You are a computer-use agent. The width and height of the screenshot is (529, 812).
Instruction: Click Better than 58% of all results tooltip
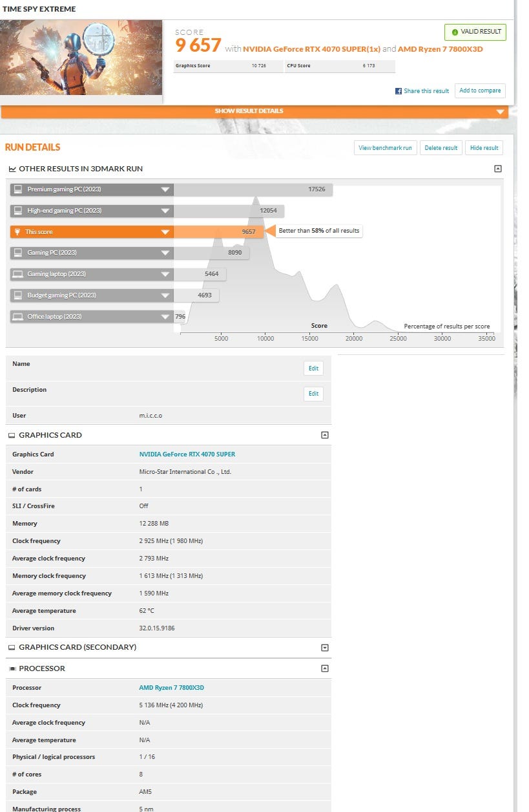pyautogui.click(x=319, y=231)
